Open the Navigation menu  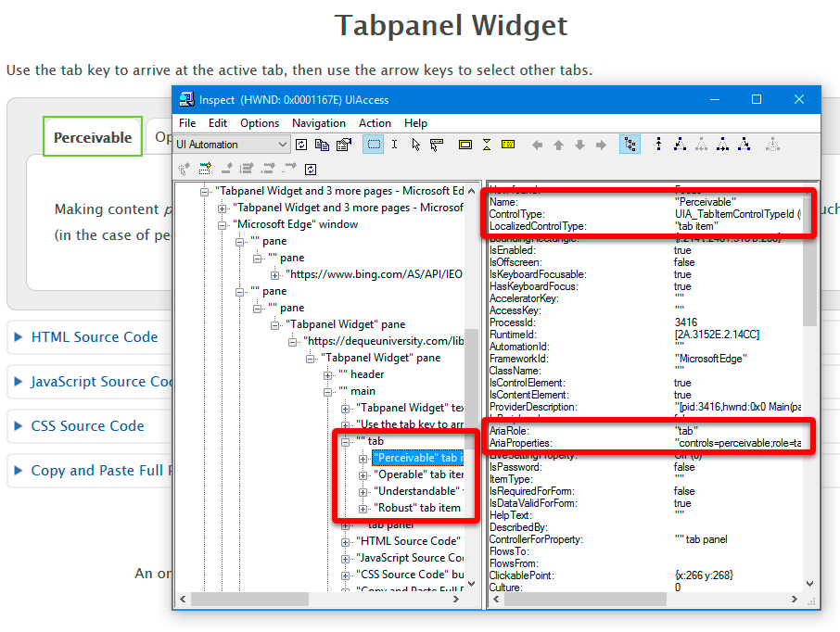point(318,123)
